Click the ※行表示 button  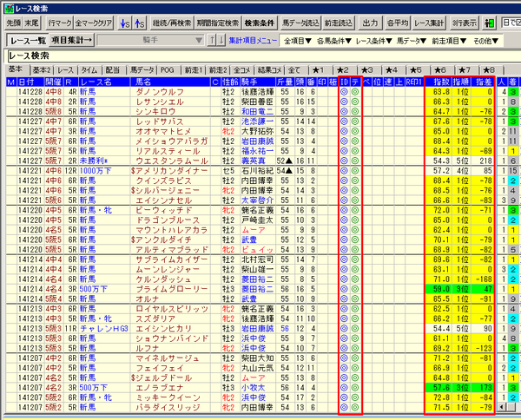click(465, 23)
